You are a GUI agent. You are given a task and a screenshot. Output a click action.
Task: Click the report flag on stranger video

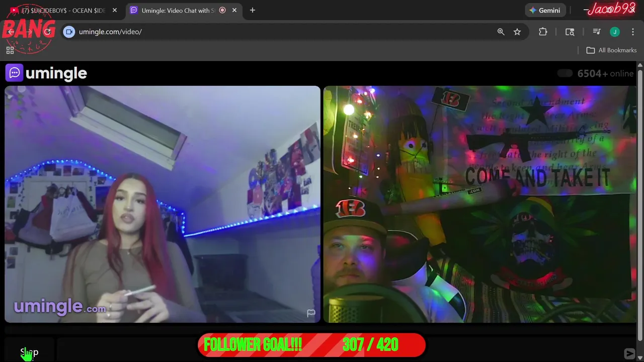(311, 313)
